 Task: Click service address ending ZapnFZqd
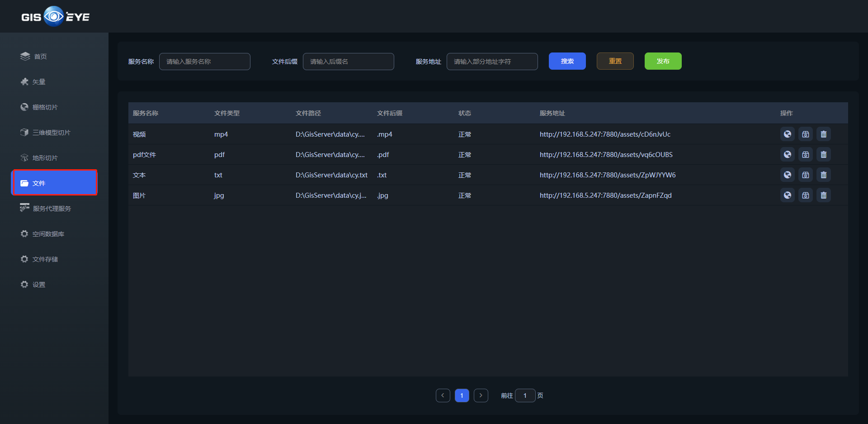[606, 195]
